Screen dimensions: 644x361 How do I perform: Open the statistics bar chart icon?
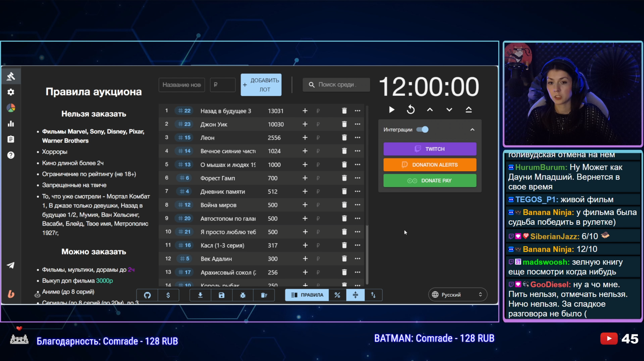(11, 124)
